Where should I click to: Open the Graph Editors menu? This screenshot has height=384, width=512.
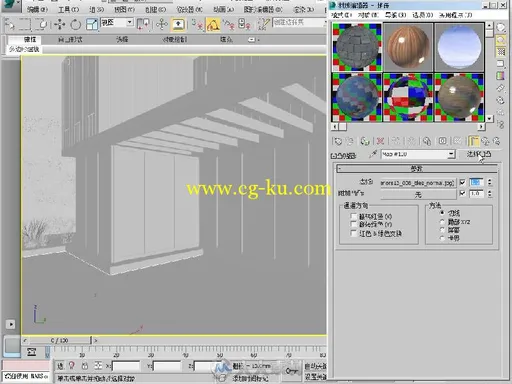(263, 10)
